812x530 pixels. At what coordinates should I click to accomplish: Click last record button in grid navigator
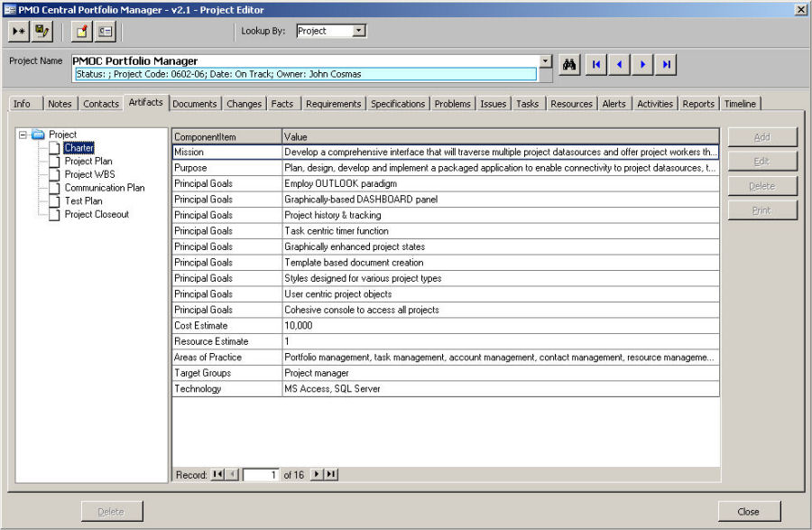click(331, 474)
